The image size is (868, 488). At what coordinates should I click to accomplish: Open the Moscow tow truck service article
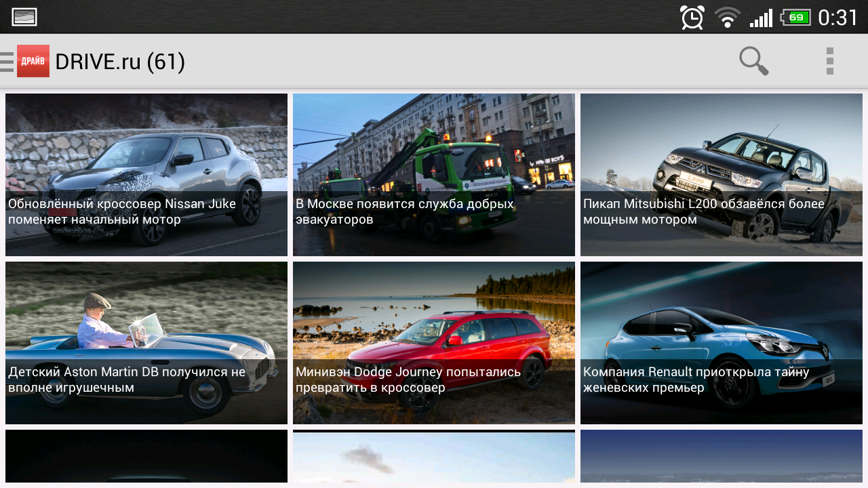(434, 175)
